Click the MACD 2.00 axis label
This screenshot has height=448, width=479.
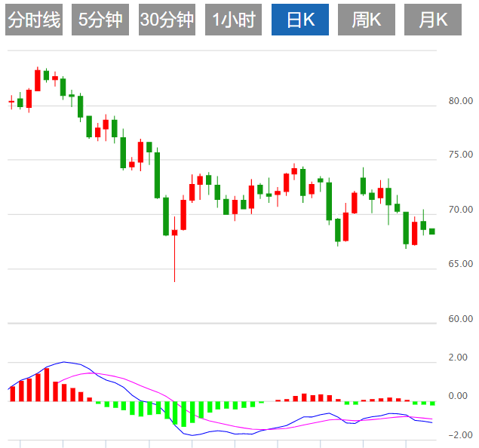tap(458, 357)
